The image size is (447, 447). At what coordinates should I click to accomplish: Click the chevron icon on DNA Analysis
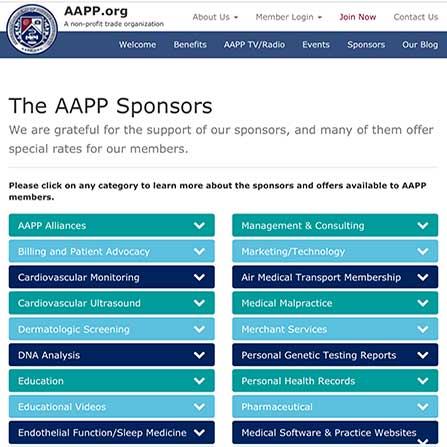[199, 355]
